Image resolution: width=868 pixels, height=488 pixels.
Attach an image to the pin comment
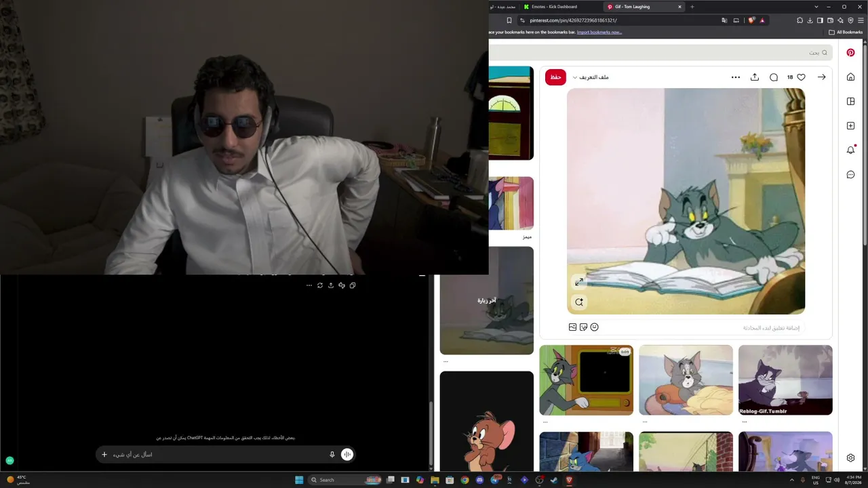coord(572,327)
